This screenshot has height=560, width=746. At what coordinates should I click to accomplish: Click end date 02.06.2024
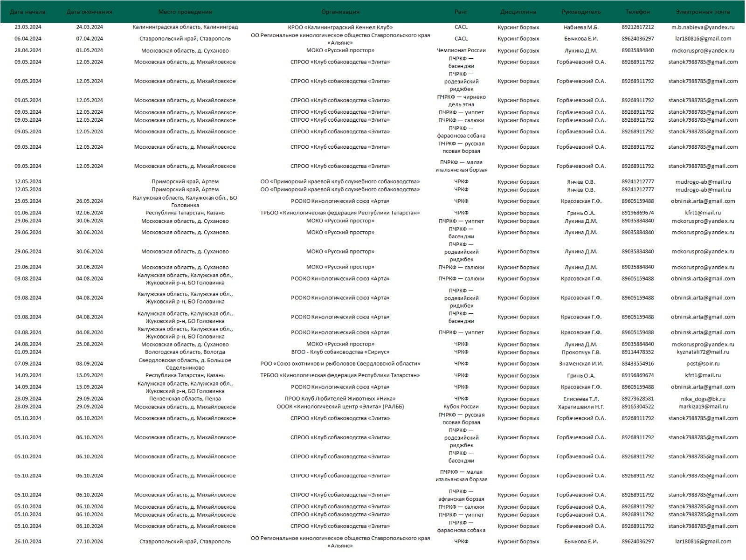(90, 213)
